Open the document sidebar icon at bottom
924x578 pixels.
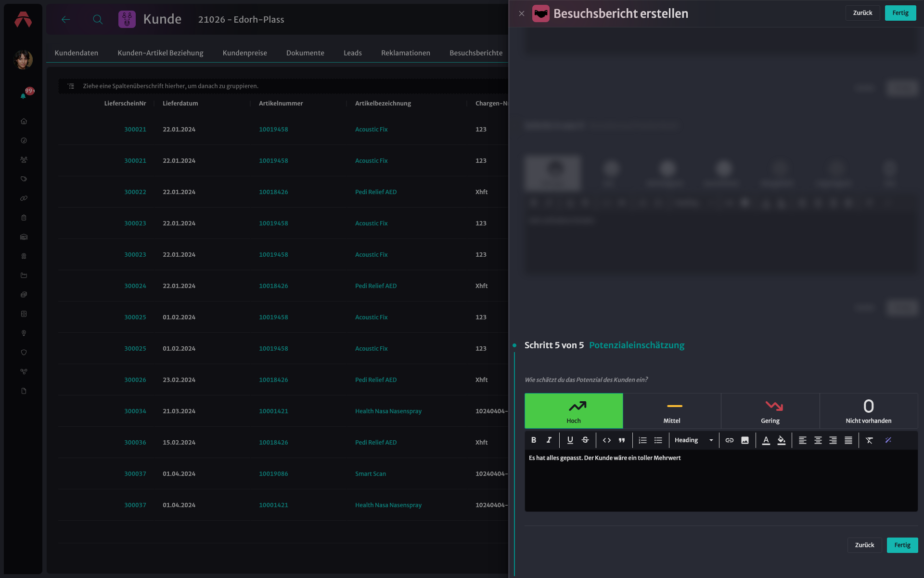24,391
